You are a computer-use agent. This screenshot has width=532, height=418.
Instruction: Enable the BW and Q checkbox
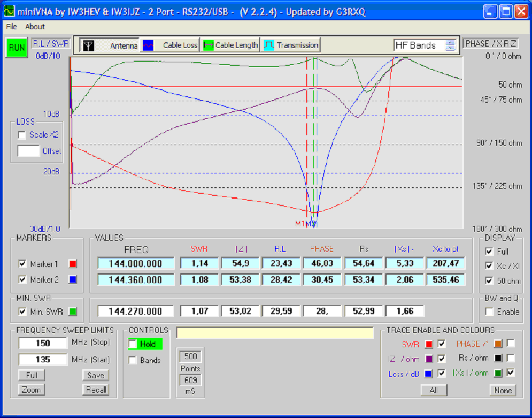point(489,311)
